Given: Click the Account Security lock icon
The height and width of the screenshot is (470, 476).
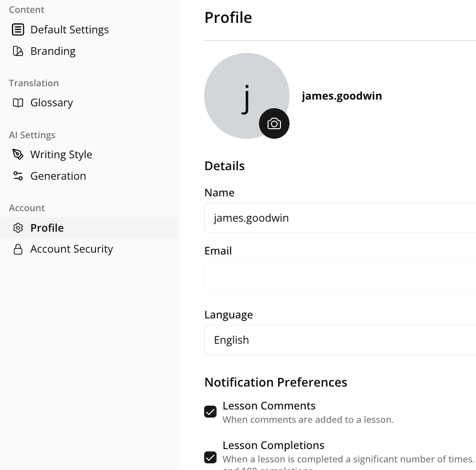Looking at the screenshot, I should 18,249.
